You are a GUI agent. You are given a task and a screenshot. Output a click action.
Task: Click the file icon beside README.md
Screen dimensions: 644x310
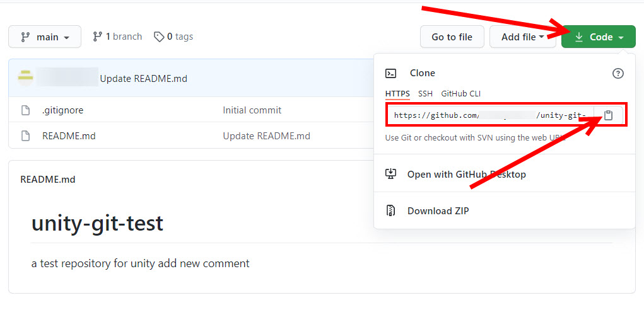pyautogui.click(x=25, y=135)
